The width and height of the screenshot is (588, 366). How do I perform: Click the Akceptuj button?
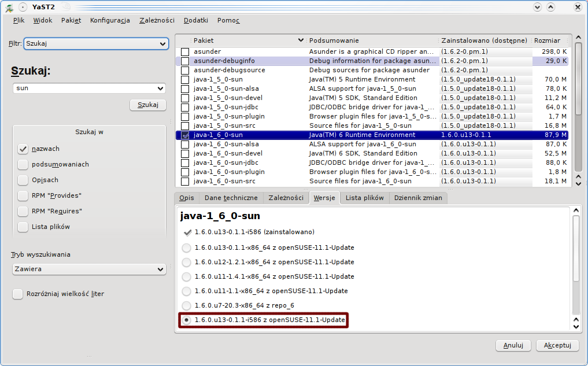[x=557, y=345]
